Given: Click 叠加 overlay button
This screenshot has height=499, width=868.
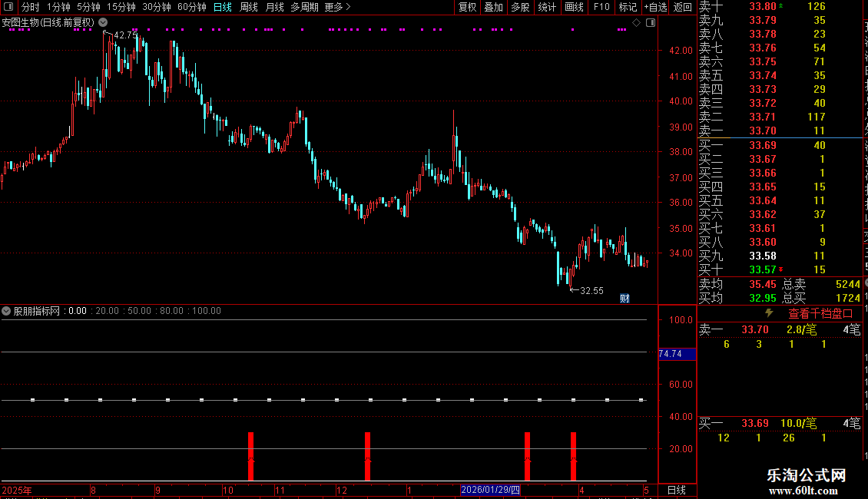Looking at the screenshot, I should (493, 7).
